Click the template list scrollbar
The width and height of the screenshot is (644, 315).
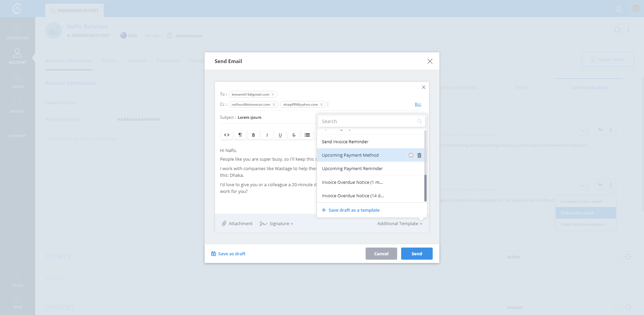click(x=425, y=188)
